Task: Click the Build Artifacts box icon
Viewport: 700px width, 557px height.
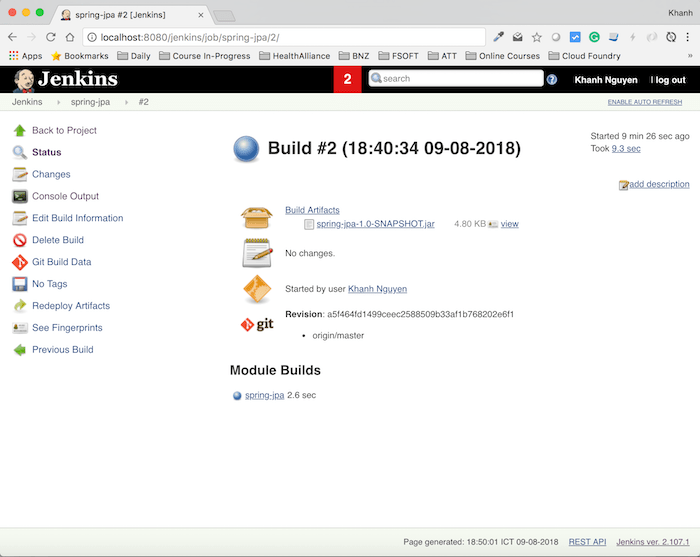Action: tap(256, 218)
